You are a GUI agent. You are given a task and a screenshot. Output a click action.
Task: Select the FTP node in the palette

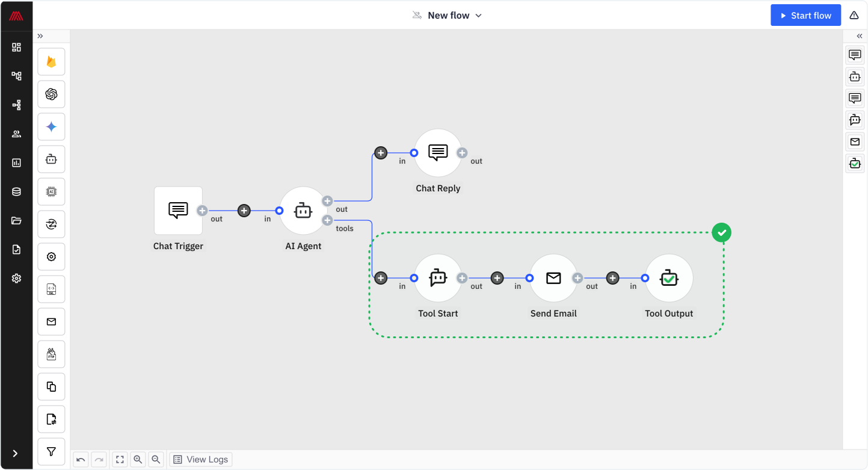point(51,354)
